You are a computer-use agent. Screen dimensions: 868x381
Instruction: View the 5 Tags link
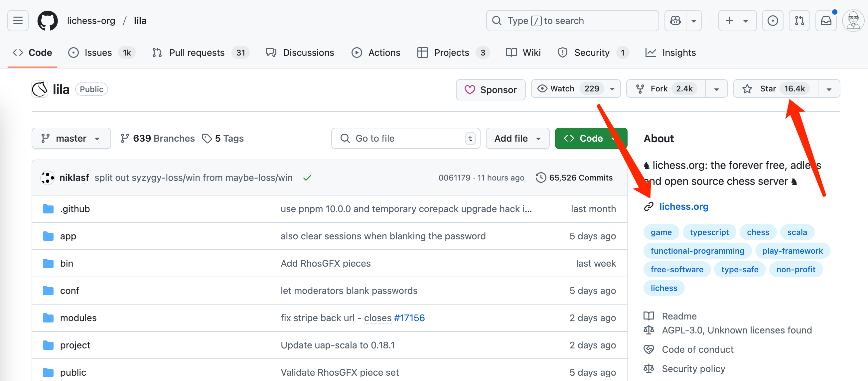pyautogui.click(x=223, y=138)
